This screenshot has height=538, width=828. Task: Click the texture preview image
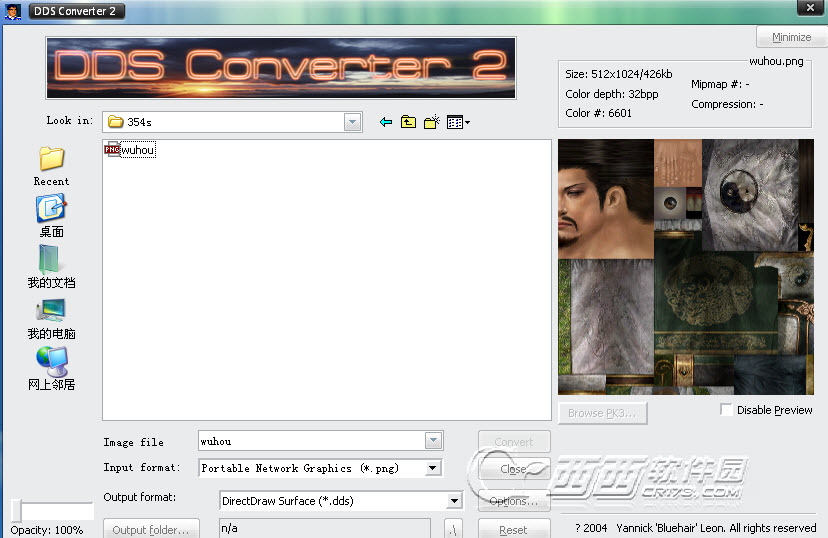(x=685, y=267)
